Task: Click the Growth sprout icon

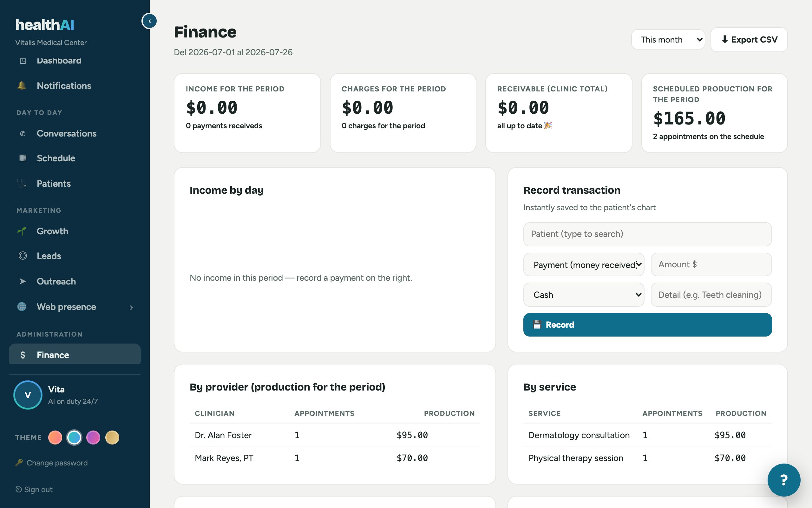Action: click(22, 231)
